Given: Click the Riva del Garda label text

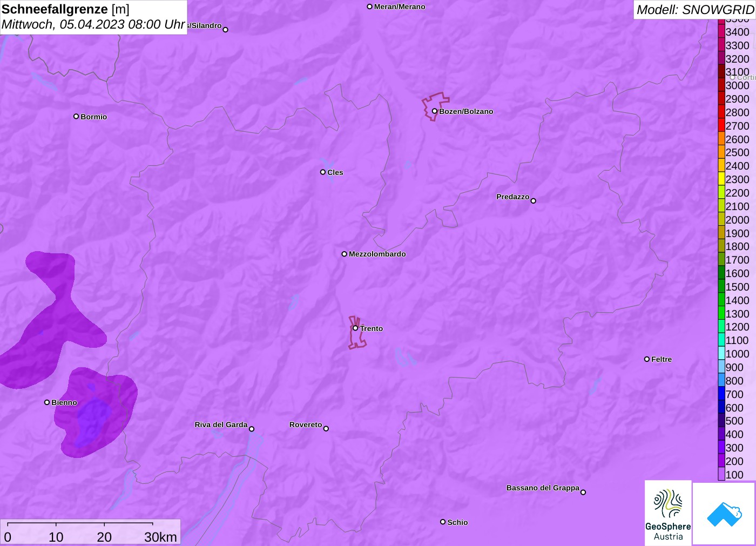Looking at the screenshot, I should [221, 424].
